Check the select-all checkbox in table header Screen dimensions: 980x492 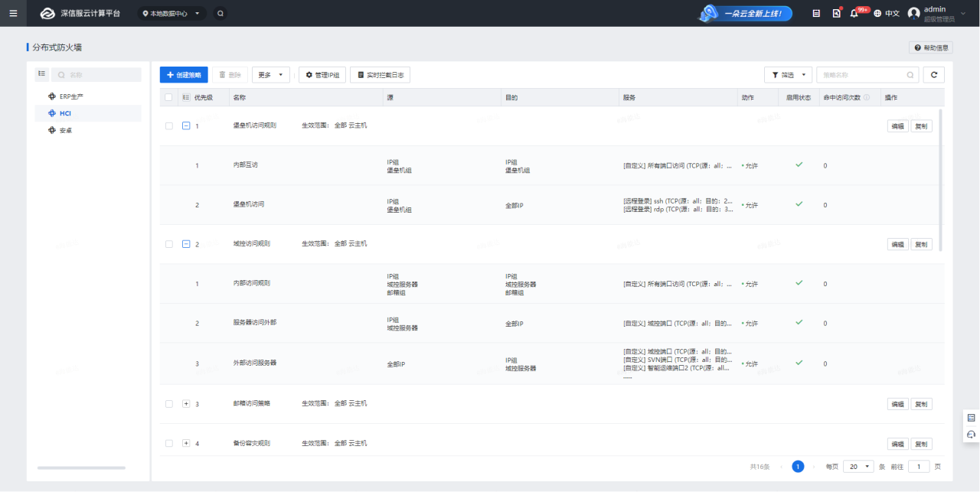point(168,97)
